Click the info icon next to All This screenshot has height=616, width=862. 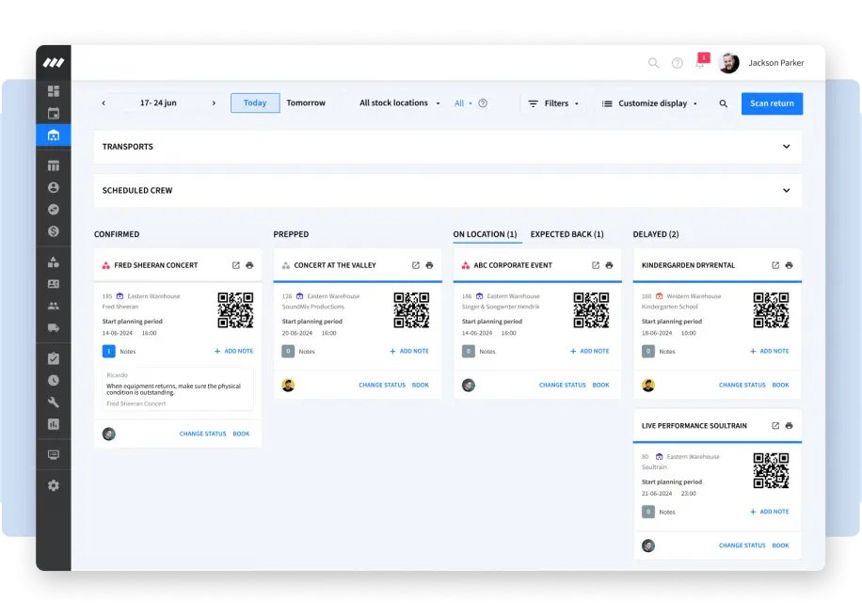point(483,103)
